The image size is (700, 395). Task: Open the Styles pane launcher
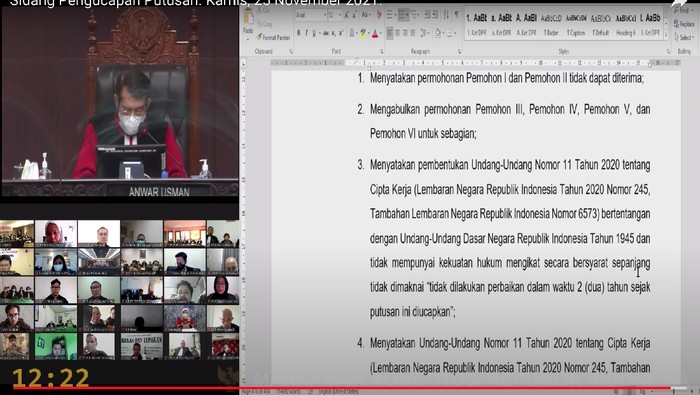pyautogui.click(x=668, y=52)
